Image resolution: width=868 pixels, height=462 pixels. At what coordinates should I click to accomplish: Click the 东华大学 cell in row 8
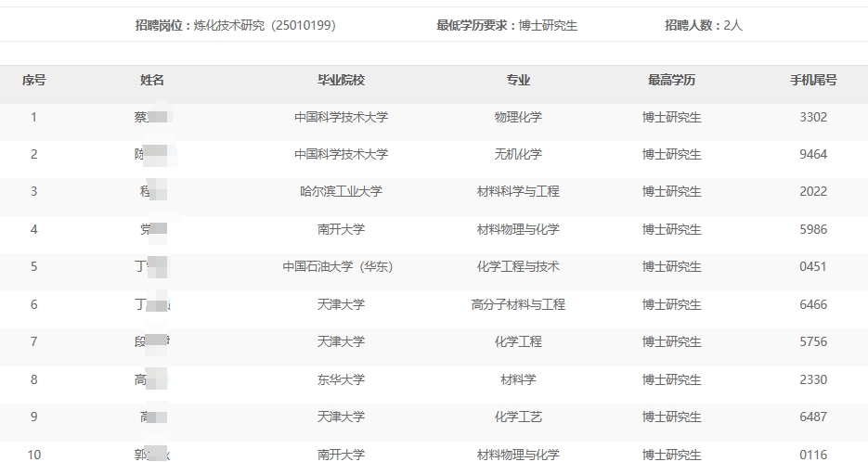click(x=341, y=379)
